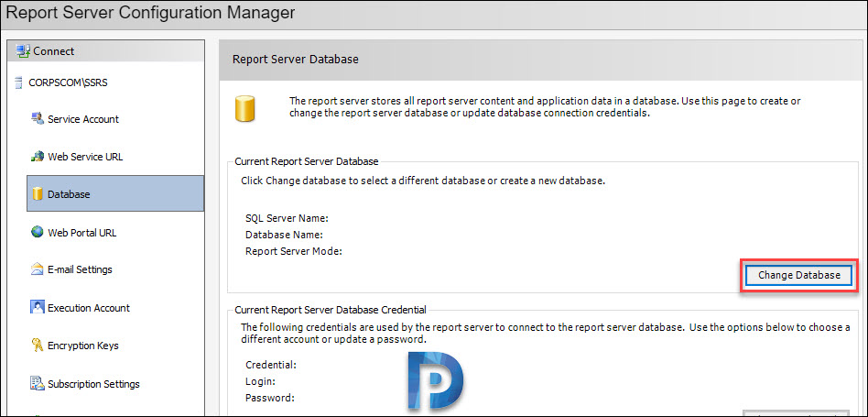Select the CORPSCOM\SSRS server node text
The image size is (868, 417).
[68, 83]
